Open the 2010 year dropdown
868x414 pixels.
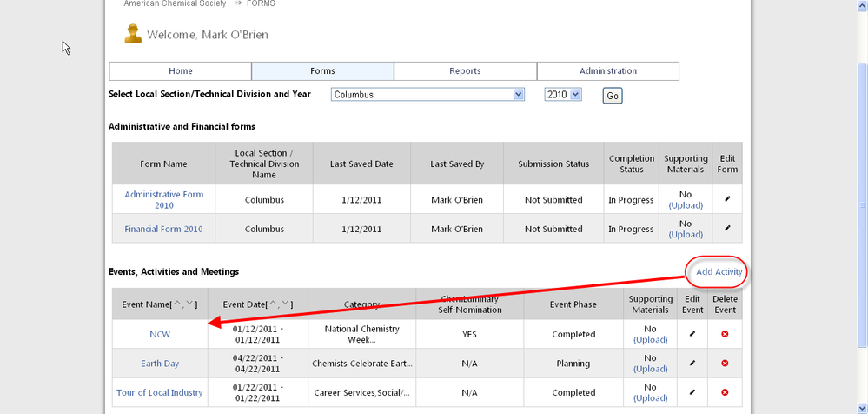(562, 95)
